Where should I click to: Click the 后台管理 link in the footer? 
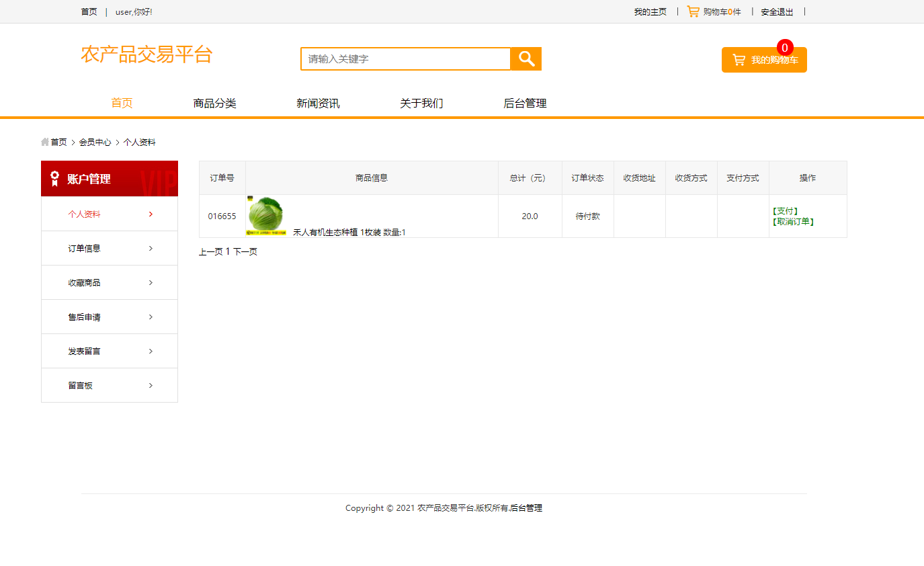[527, 508]
